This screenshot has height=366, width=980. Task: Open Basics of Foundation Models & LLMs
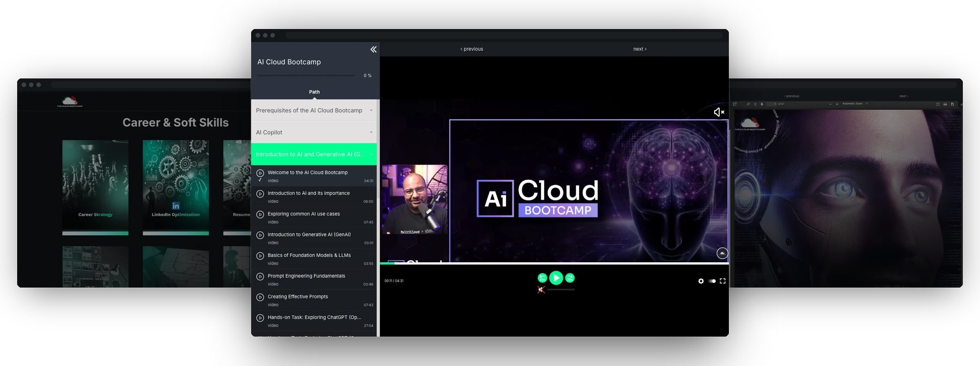[x=314, y=259]
